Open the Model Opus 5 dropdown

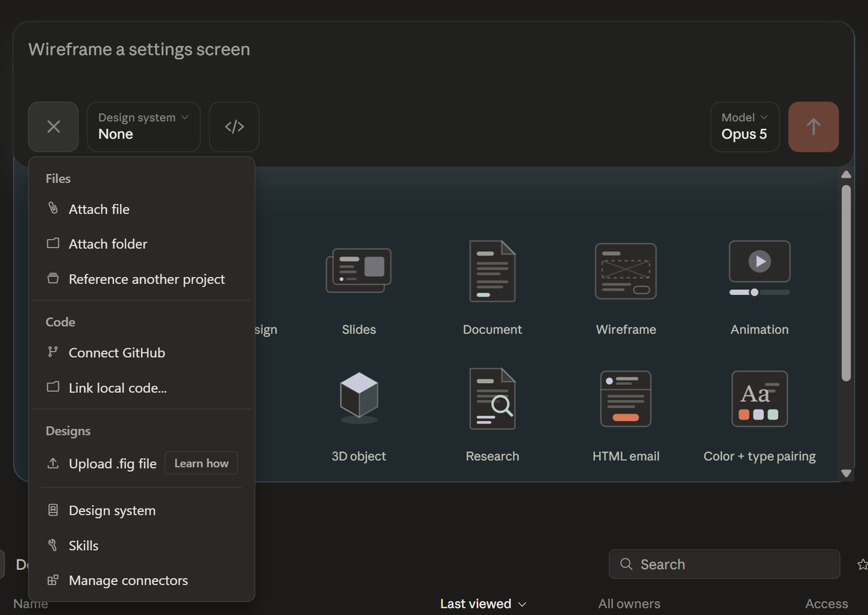coord(745,126)
